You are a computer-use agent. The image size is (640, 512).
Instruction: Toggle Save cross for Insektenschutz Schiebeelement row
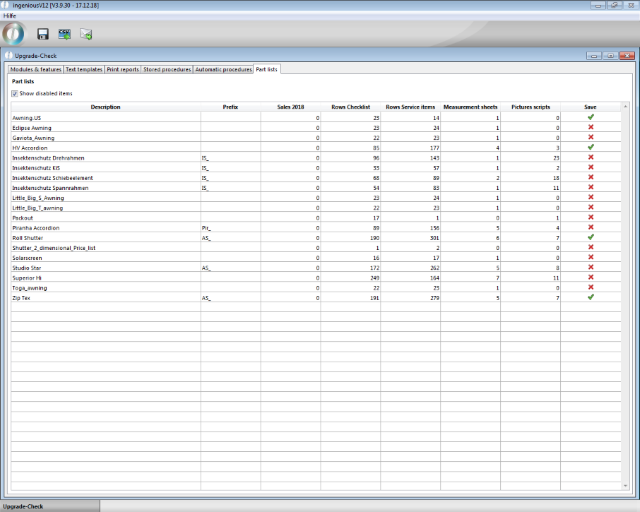[x=590, y=177]
